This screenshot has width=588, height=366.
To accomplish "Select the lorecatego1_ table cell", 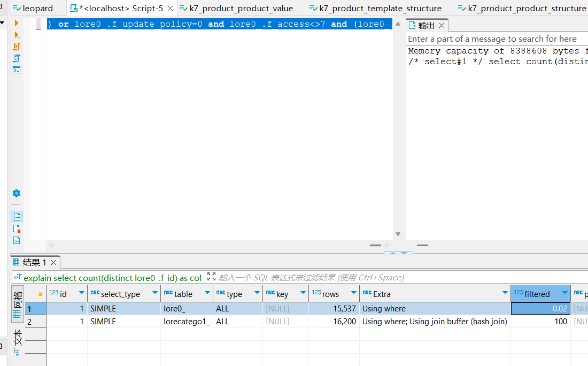I will (187, 322).
